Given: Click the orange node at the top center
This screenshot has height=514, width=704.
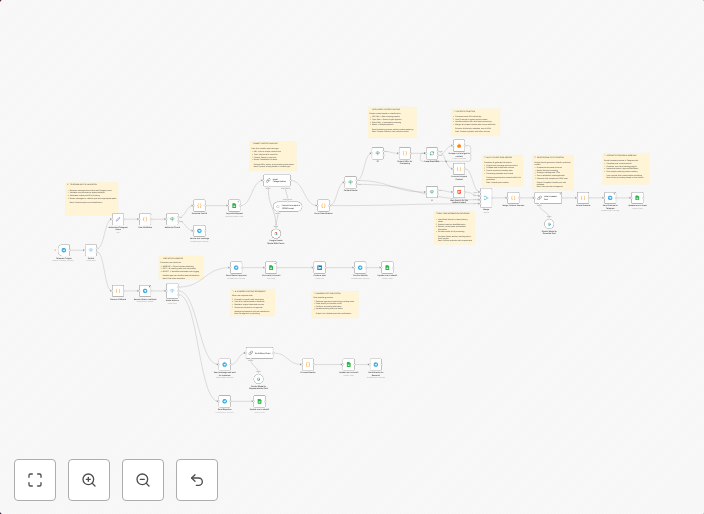Looking at the screenshot, I should pyautogui.click(x=458, y=146).
